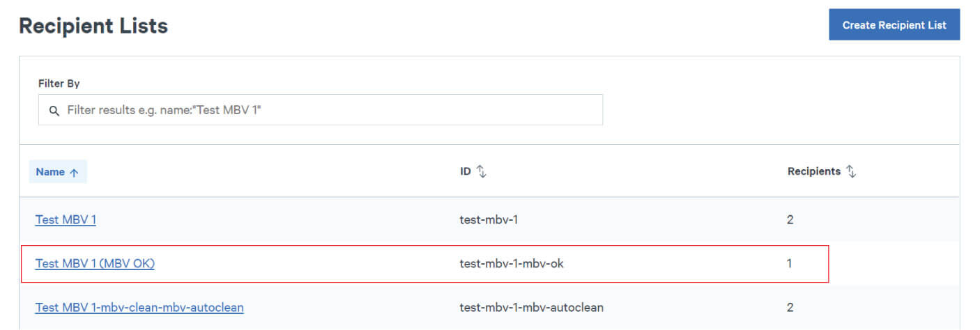Image resolution: width=980 pixels, height=330 pixels.
Task: Click the Filter By label
Action: pyautogui.click(x=59, y=84)
